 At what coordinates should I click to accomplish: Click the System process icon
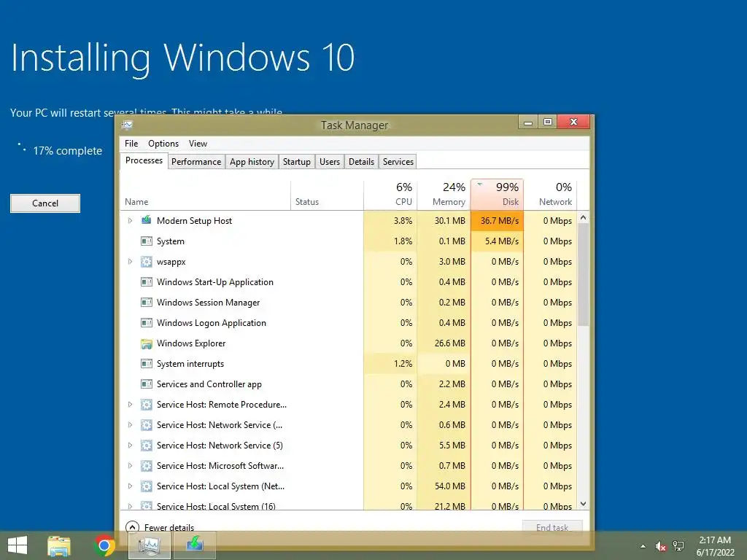[146, 241]
